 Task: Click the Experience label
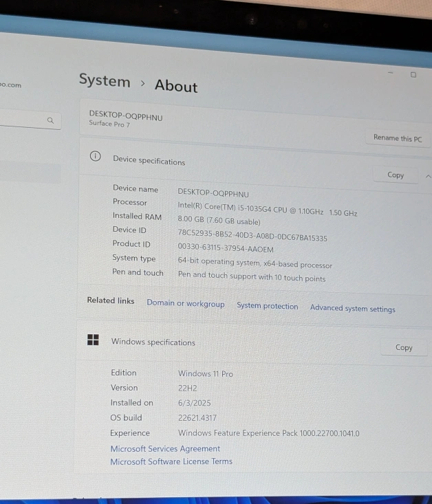tap(130, 433)
